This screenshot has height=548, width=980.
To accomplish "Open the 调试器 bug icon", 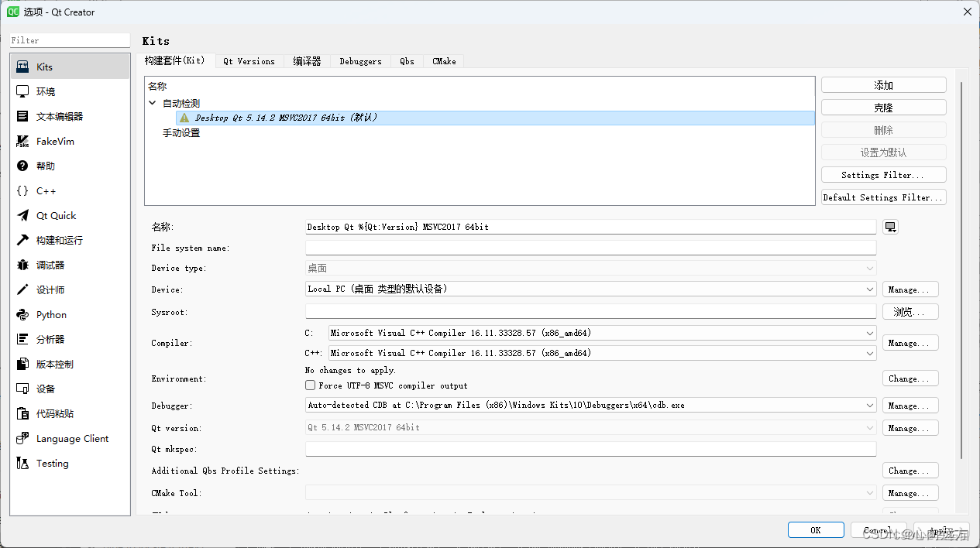I will pos(22,265).
